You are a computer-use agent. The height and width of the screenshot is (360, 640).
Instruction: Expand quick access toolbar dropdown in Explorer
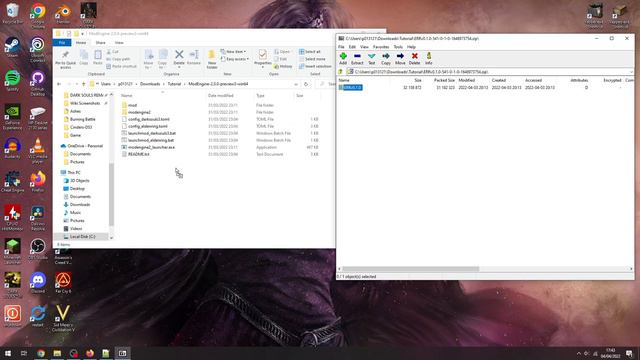coord(82,34)
